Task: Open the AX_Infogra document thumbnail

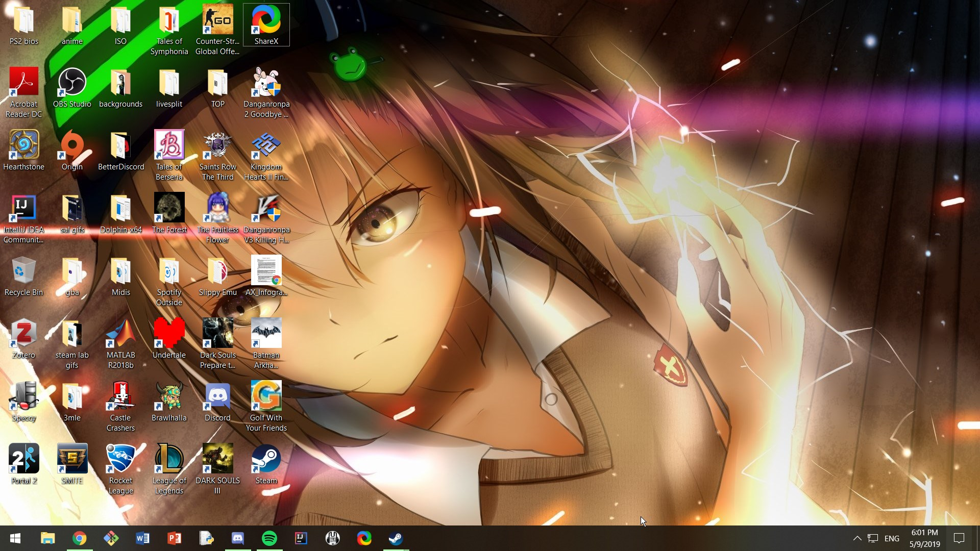Action: 266,277
